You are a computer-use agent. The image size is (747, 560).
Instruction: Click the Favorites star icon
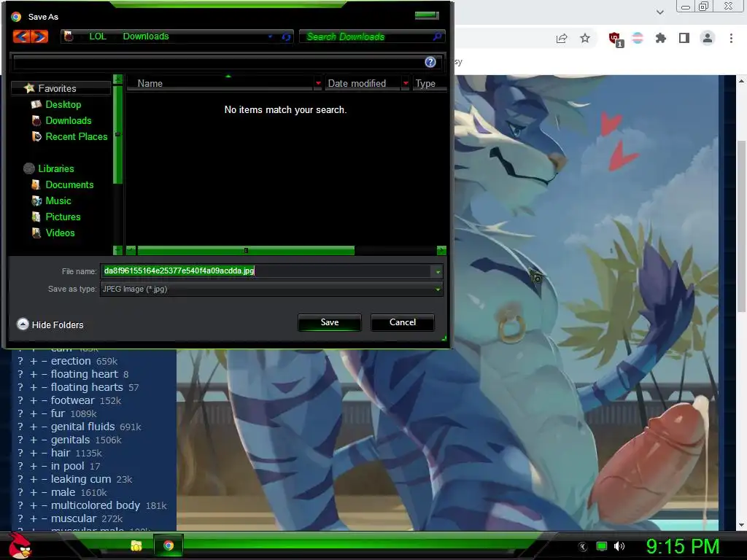(29, 88)
